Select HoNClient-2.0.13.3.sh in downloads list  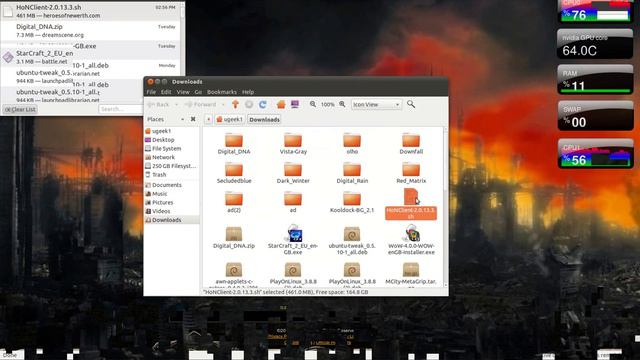90,11
